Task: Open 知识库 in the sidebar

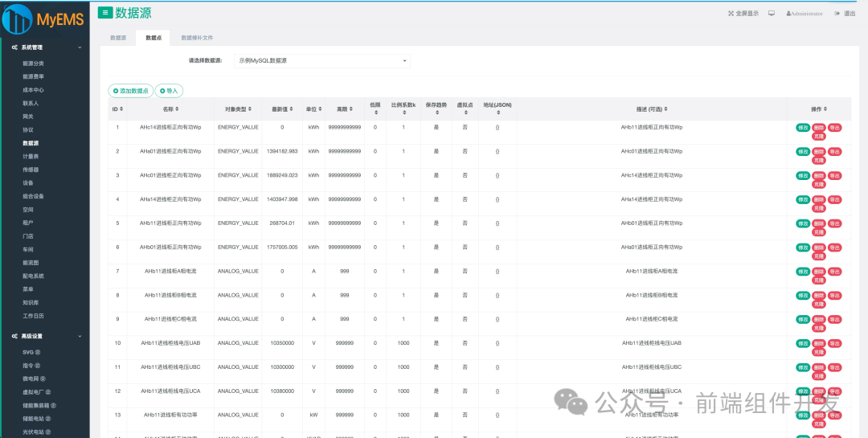Action: (x=31, y=302)
